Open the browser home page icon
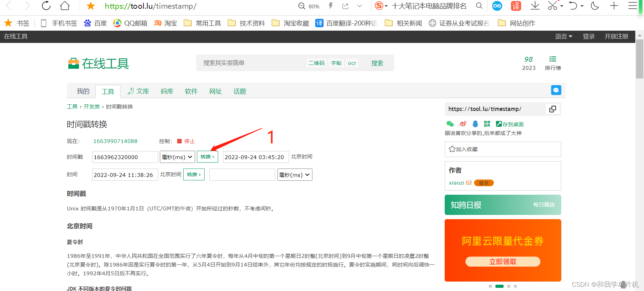 65,6
